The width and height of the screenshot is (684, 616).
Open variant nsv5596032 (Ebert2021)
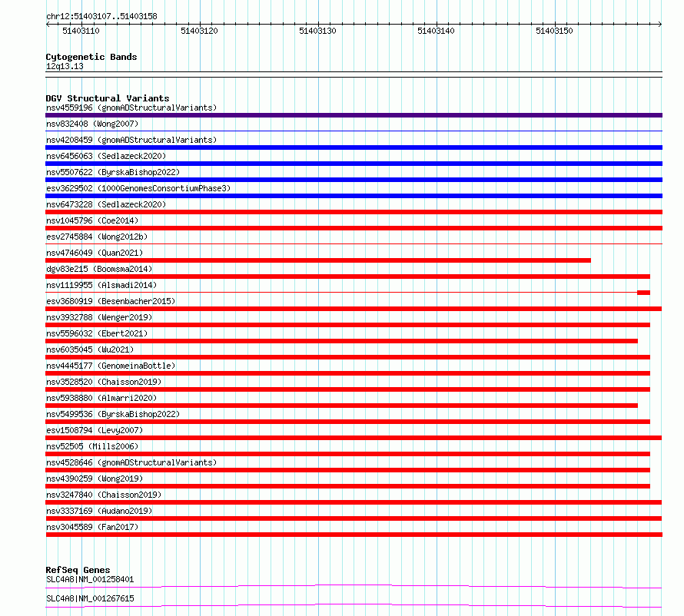click(97, 333)
